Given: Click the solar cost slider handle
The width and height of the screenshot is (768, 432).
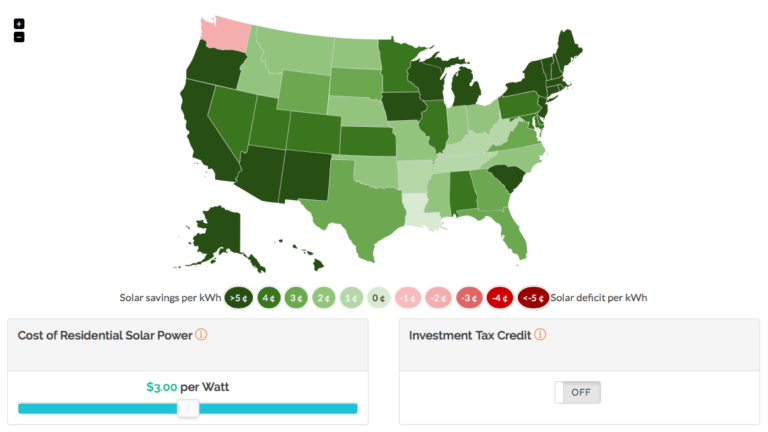Looking at the screenshot, I should (188, 408).
